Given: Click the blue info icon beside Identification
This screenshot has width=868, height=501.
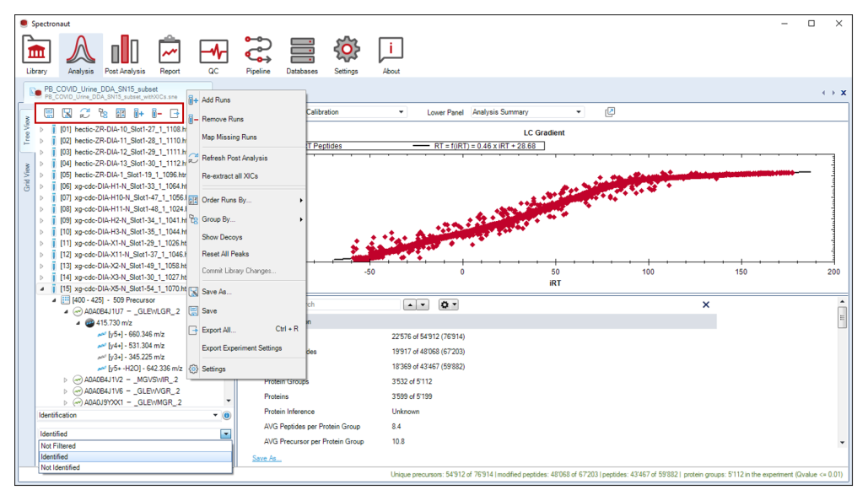Looking at the screenshot, I should click(x=226, y=415).
